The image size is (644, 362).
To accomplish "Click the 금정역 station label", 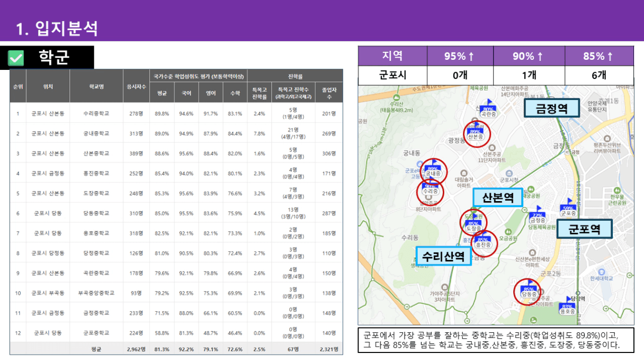I will click(551, 108).
